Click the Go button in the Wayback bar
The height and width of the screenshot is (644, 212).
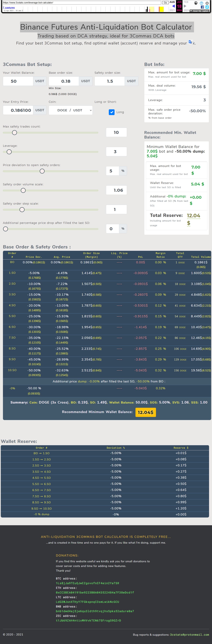click(x=165, y=2)
